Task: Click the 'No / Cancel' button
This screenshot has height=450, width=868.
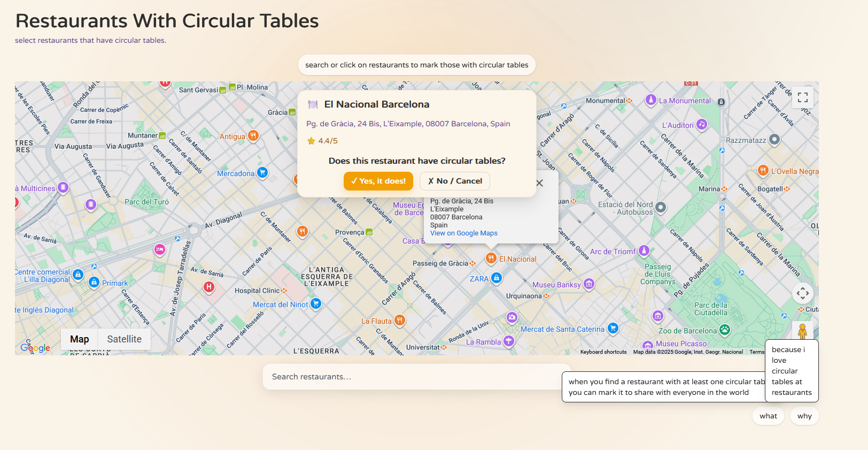Action: pyautogui.click(x=455, y=181)
